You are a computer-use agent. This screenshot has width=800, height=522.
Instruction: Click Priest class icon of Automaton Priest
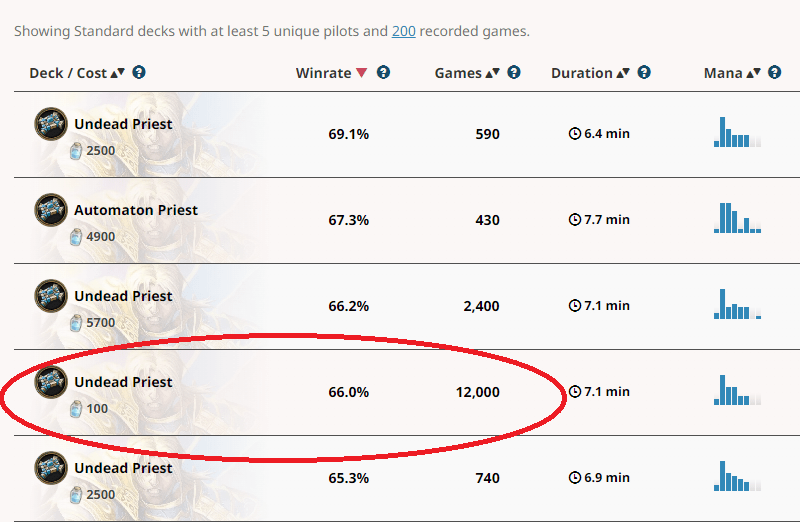tap(50, 210)
